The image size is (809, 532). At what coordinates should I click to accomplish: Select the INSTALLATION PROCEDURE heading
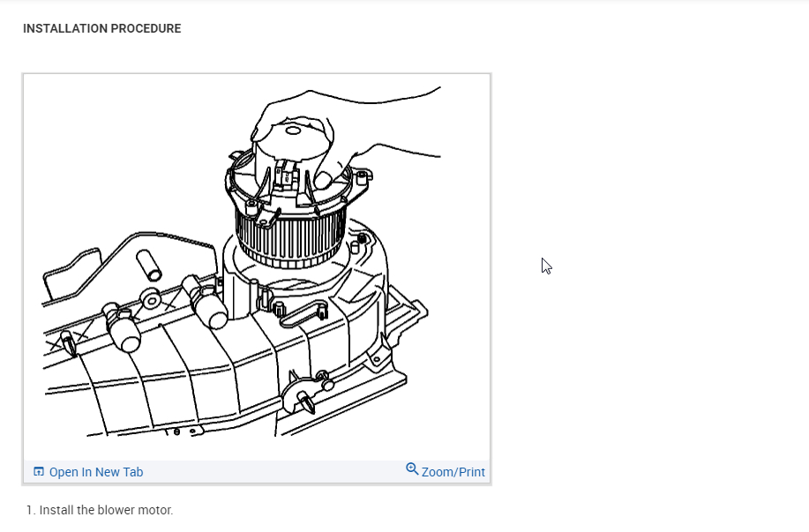coord(102,28)
